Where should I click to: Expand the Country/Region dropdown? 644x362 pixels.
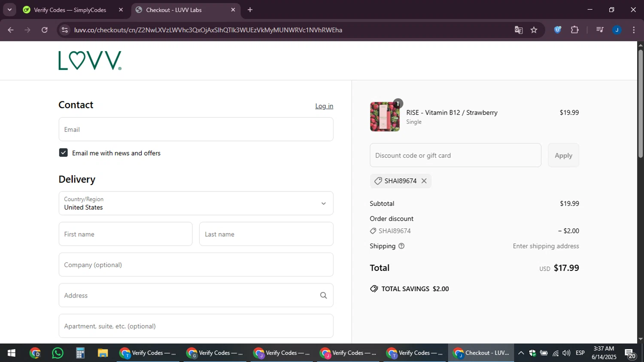coord(196,203)
